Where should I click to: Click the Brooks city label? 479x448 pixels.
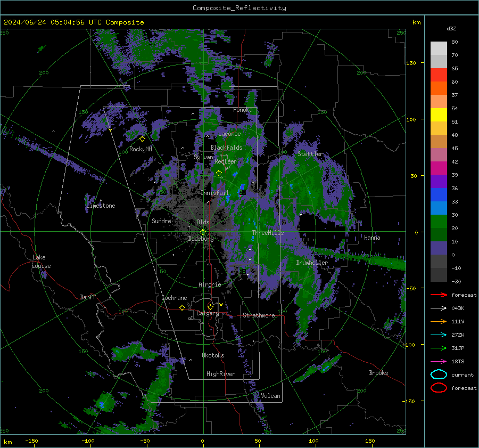click(x=378, y=373)
